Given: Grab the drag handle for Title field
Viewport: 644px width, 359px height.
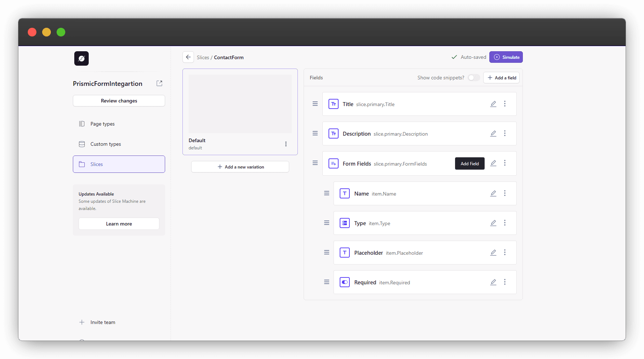Looking at the screenshot, I should click(315, 104).
